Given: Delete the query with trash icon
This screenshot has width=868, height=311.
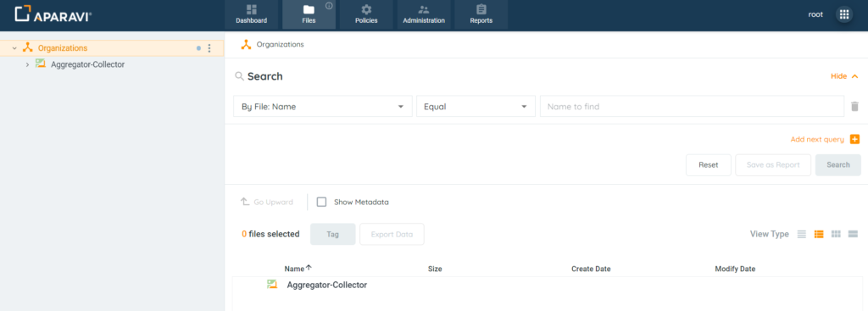Looking at the screenshot, I should tap(854, 106).
